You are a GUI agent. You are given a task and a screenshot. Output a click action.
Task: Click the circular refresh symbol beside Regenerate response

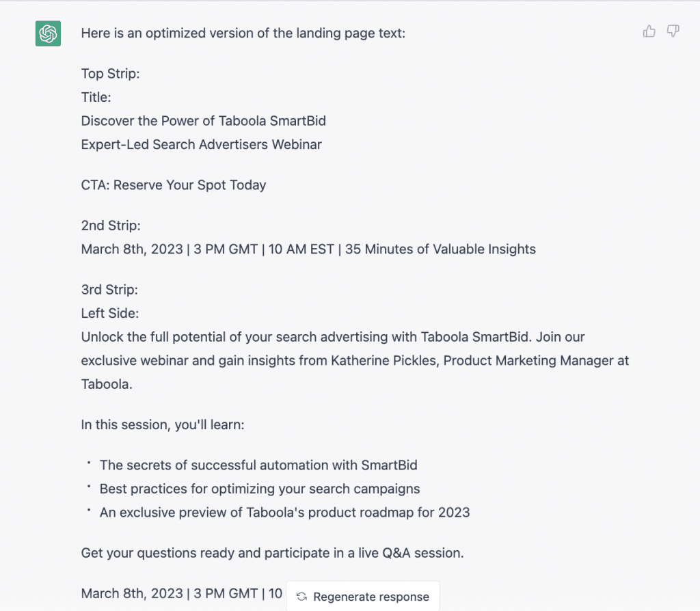coord(301,596)
